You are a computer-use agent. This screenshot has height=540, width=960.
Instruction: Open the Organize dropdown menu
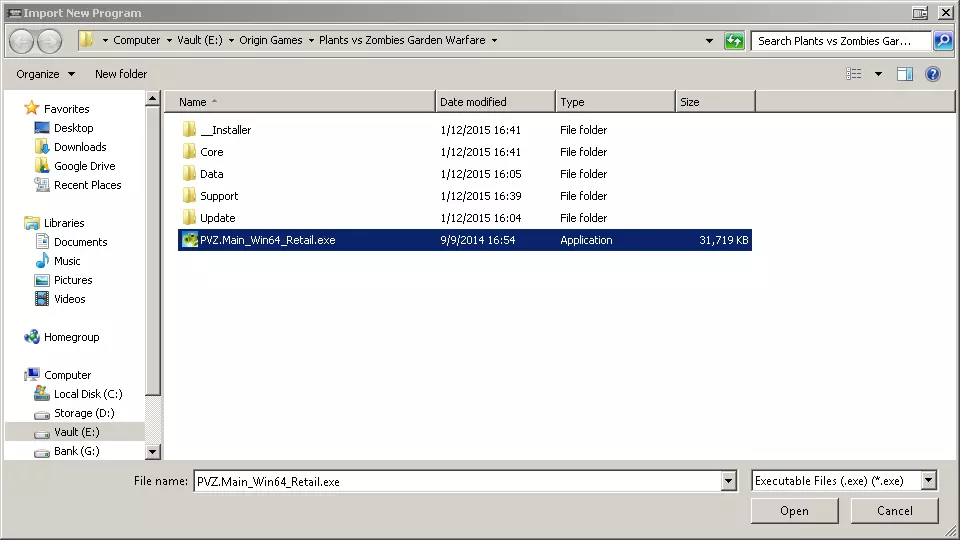[x=45, y=74]
